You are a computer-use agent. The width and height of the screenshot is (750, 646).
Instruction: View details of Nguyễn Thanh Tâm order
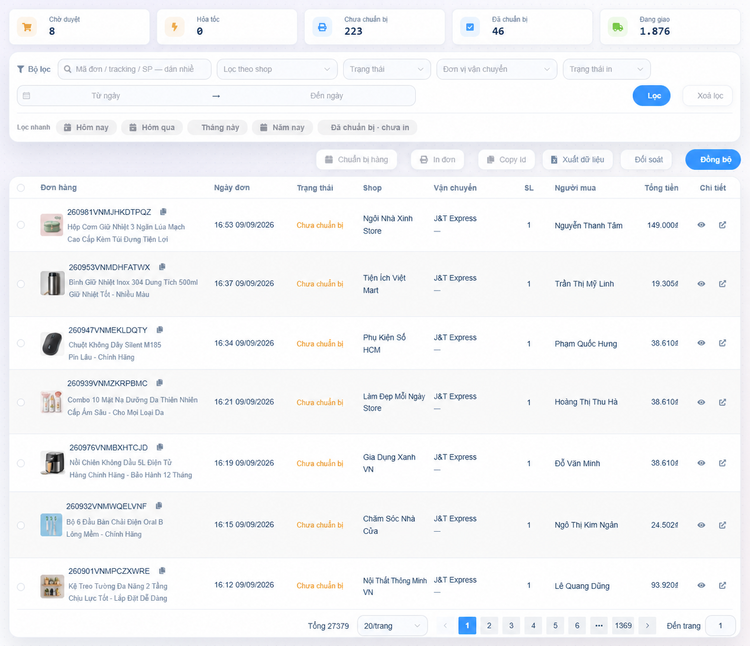coord(701,225)
